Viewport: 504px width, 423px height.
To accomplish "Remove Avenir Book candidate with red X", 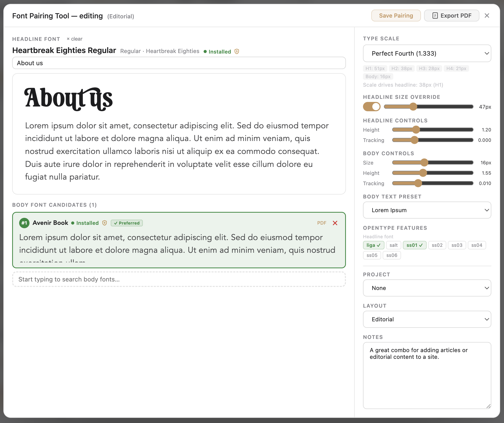I will (335, 223).
